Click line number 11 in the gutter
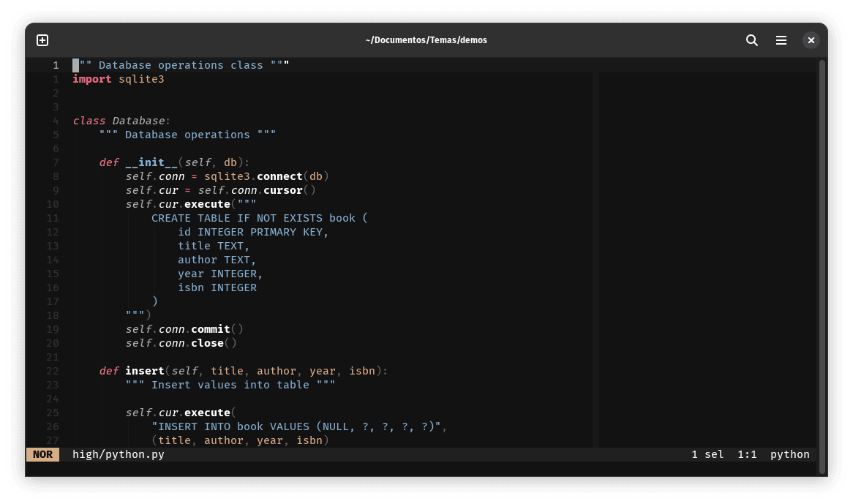Screen dimensions: 853x504 pyautogui.click(x=52, y=219)
